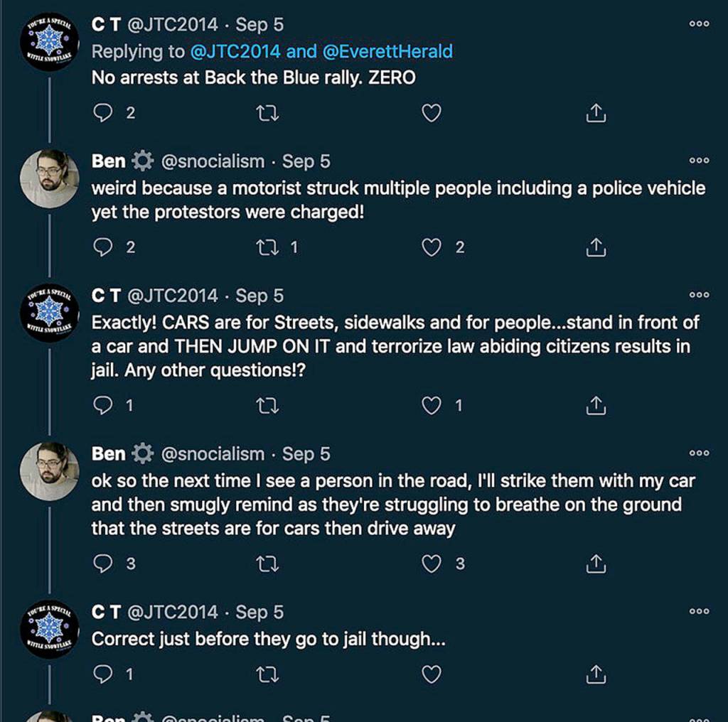
Task: Open more options on the "Exactly! CARS" tweet
Action: pos(699,295)
